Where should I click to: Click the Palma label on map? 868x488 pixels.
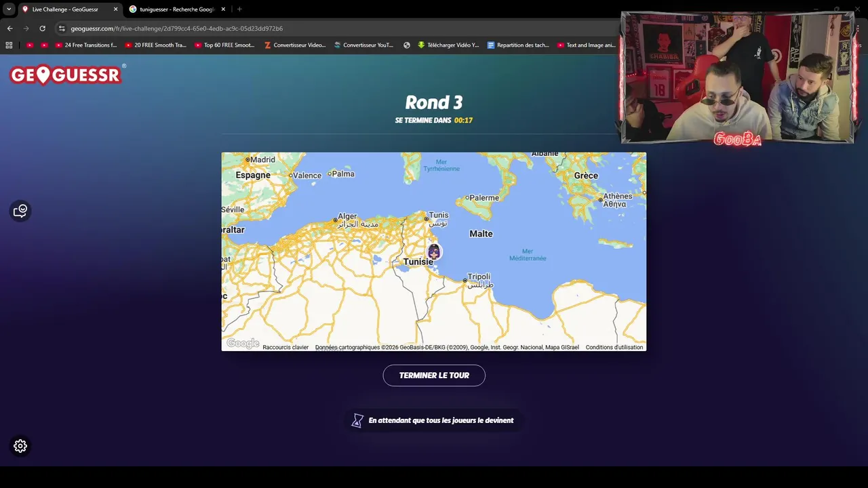tap(343, 174)
